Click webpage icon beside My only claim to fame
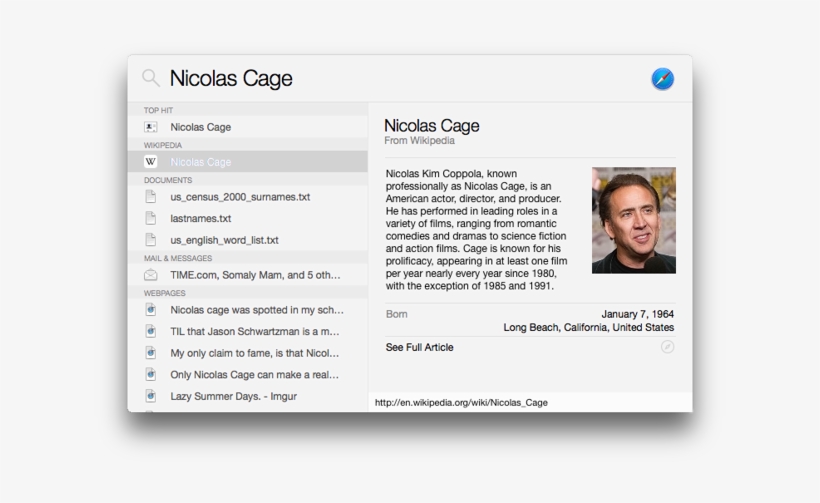The width and height of the screenshot is (820, 503). click(151, 353)
